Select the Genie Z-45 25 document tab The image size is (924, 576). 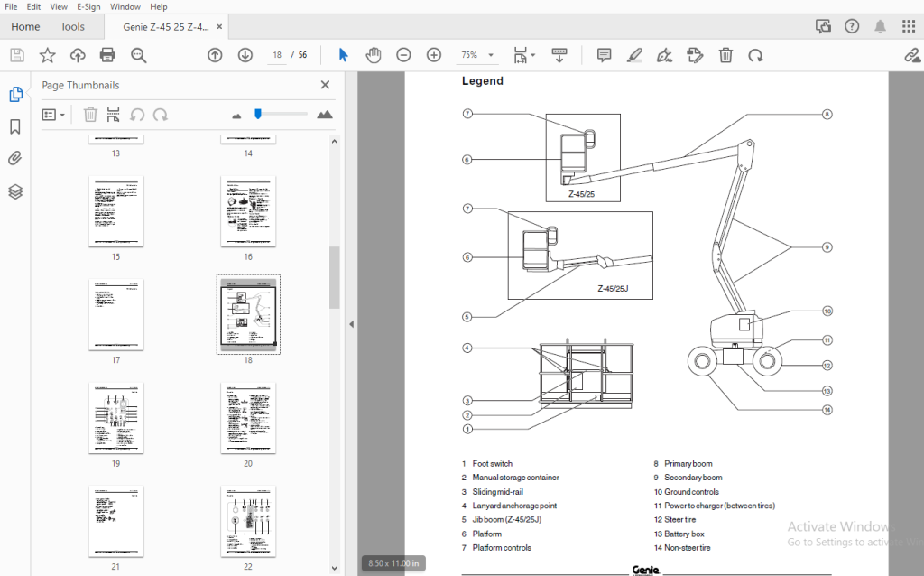tap(166, 26)
